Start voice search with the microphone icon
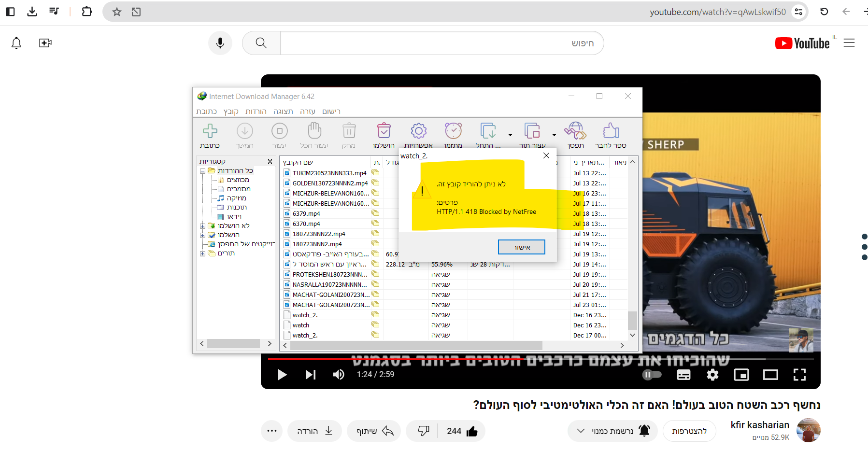 pyautogui.click(x=220, y=43)
